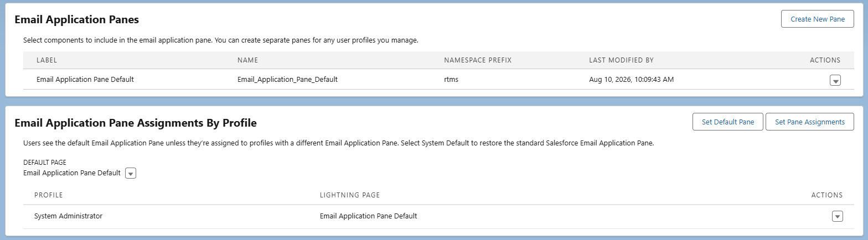Click the LAST MODIFIED BY column header
The image size is (868, 240).
click(622, 60)
